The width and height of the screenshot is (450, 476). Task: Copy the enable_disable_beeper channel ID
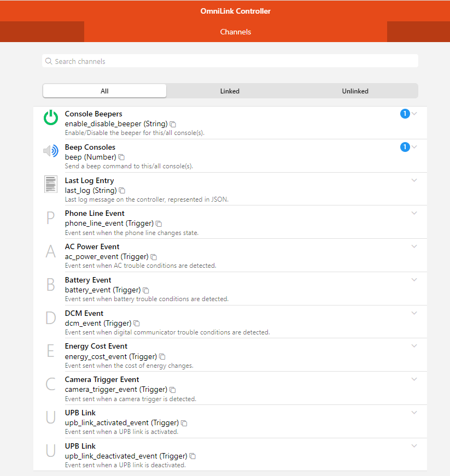pos(173,124)
